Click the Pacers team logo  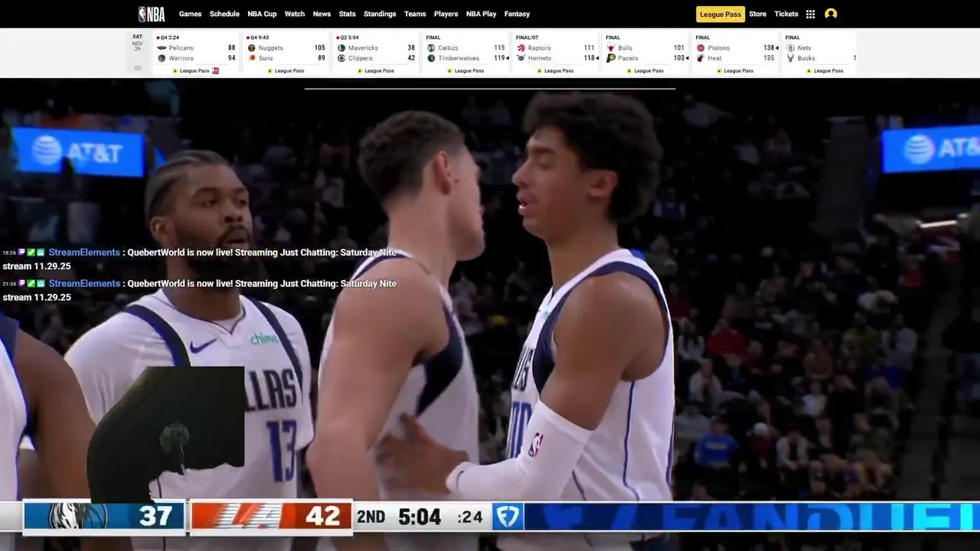coord(611,58)
